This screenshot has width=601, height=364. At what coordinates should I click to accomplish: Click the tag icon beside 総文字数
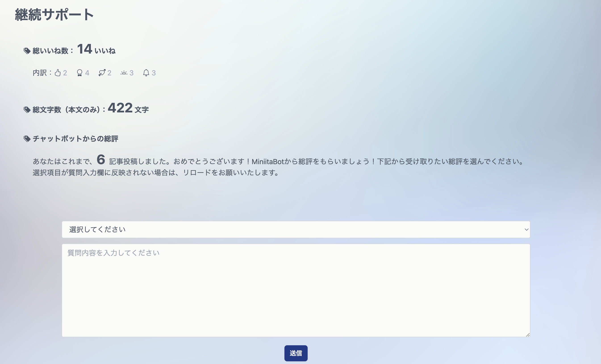[x=27, y=109]
